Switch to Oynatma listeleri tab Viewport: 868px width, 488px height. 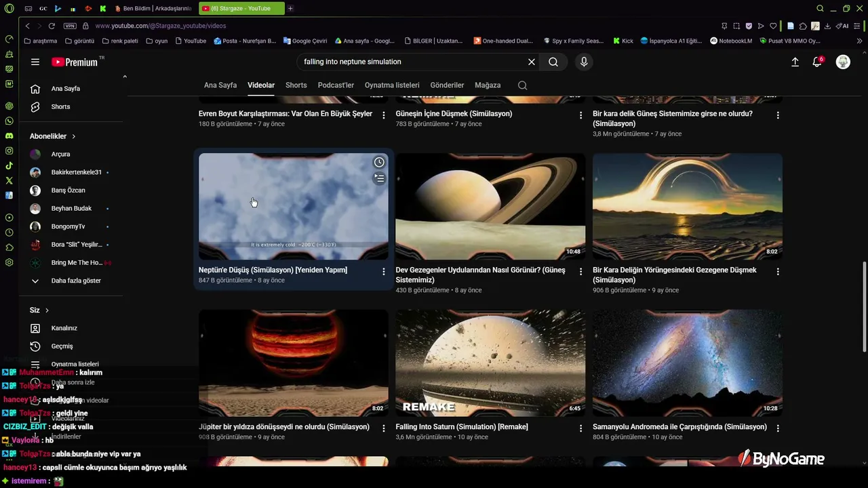(392, 85)
